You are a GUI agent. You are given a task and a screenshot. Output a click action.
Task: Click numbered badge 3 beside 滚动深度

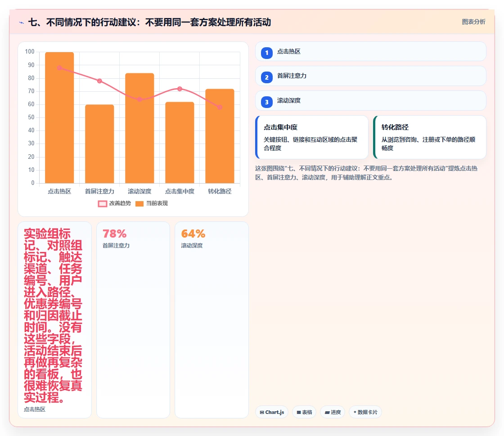coord(267,102)
